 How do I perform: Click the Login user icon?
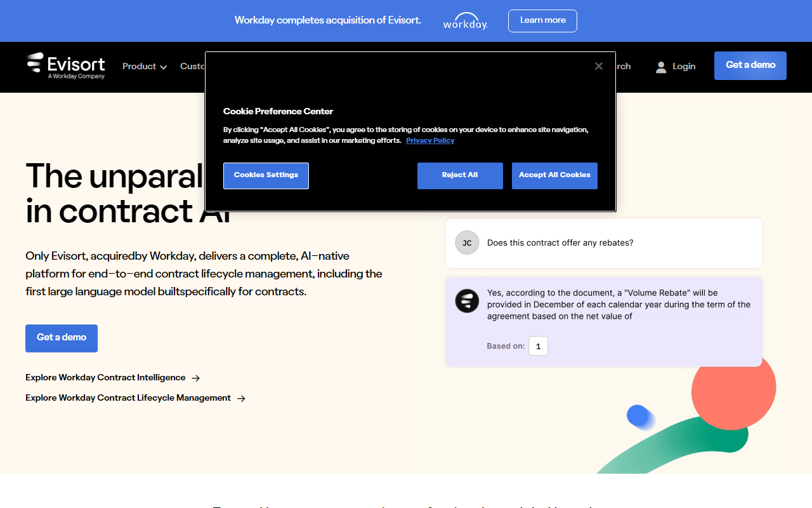661,67
